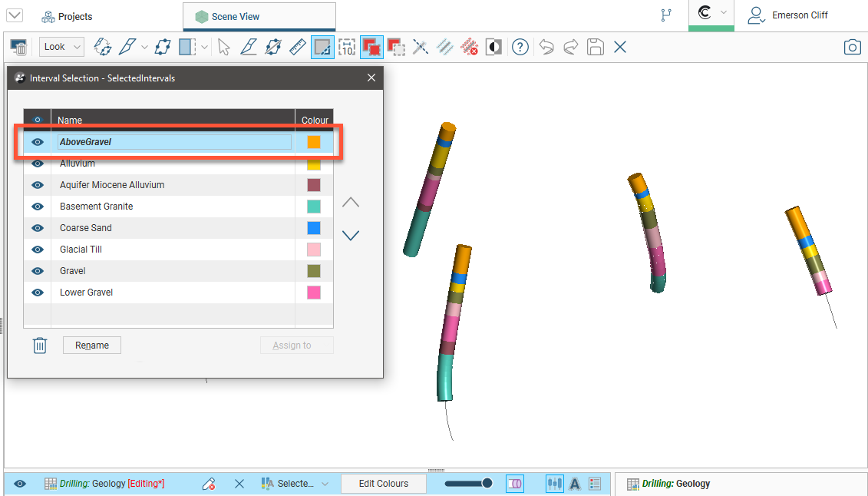Hide the Drilling Geology layer in scene list
The width and height of the screenshot is (868, 496).
click(x=20, y=484)
